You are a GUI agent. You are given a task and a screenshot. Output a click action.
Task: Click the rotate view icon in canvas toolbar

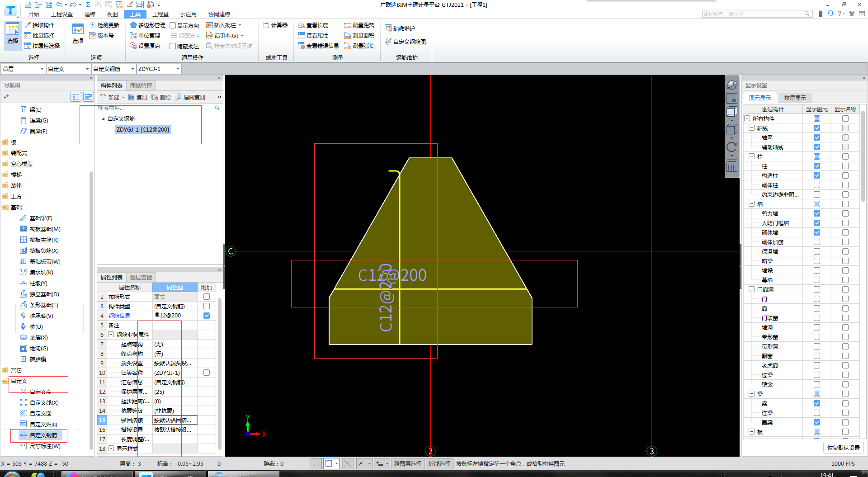click(731, 147)
